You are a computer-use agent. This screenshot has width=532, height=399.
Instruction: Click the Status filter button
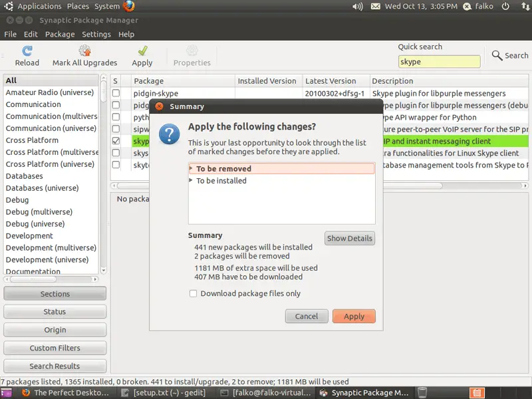55,312
